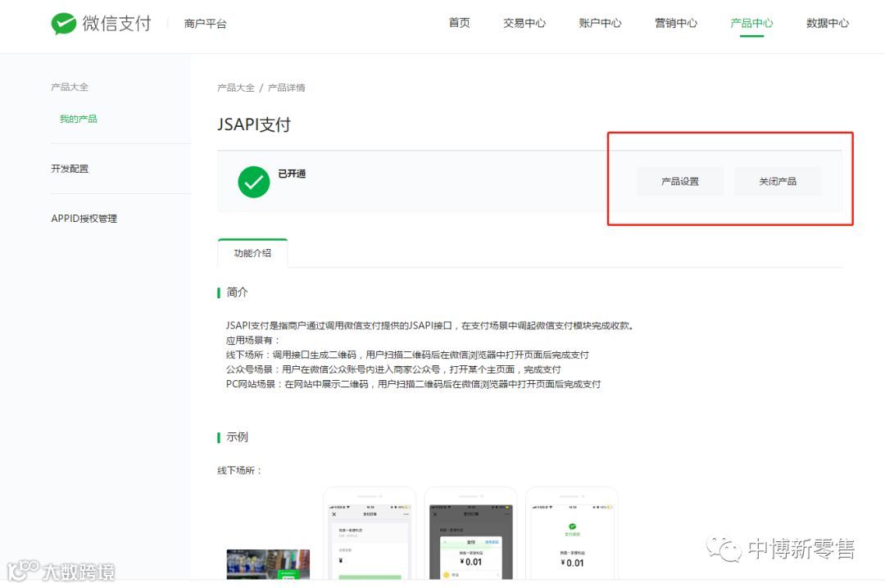Screen dimensions: 885x588
Task: Open the 交易中心 navigation item
Action: (x=524, y=23)
